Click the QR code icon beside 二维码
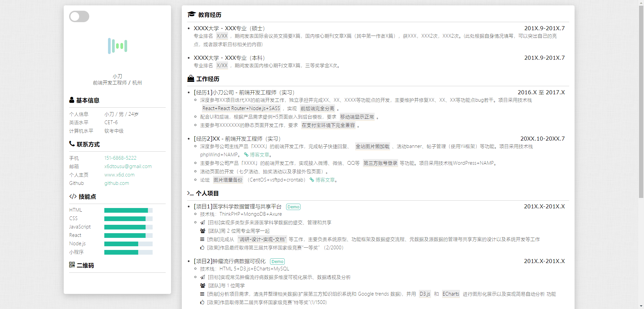644x309 pixels. (x=71, y=265)
